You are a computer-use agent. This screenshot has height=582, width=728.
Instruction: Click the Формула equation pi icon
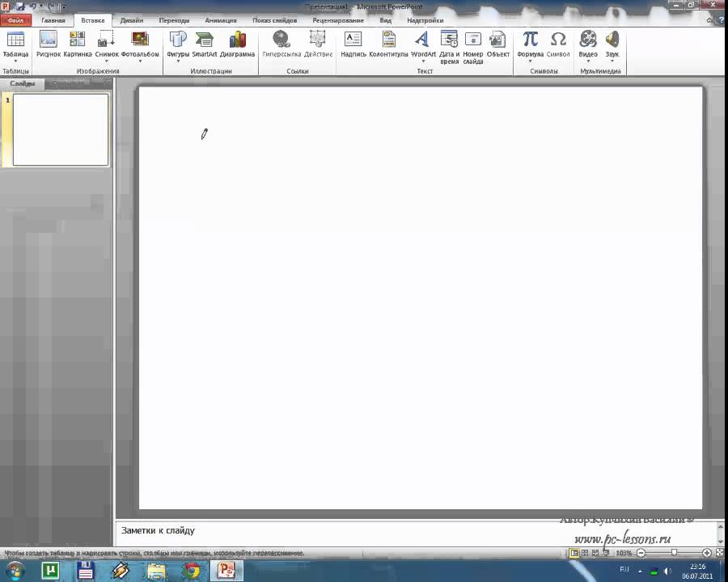(x=530, y=39)
